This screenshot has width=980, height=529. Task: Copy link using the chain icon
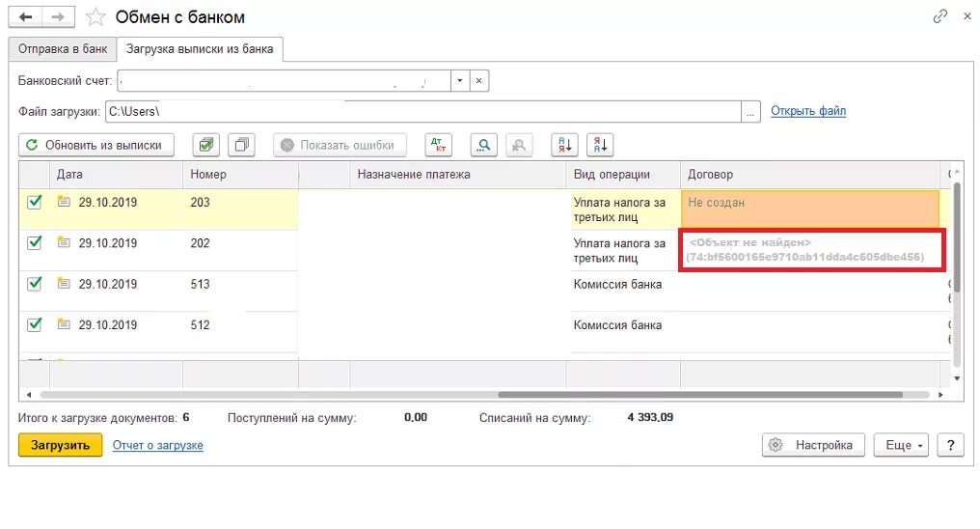click(940, 16)
